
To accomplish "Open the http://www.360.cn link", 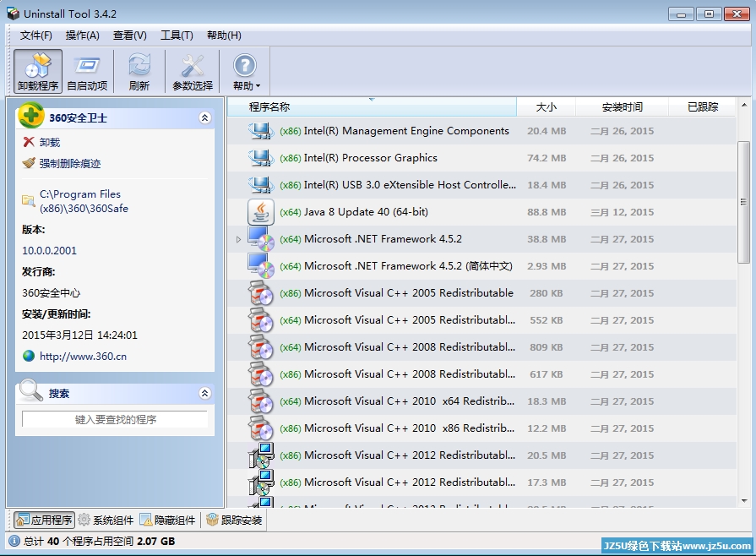I will tap(83, 357).
